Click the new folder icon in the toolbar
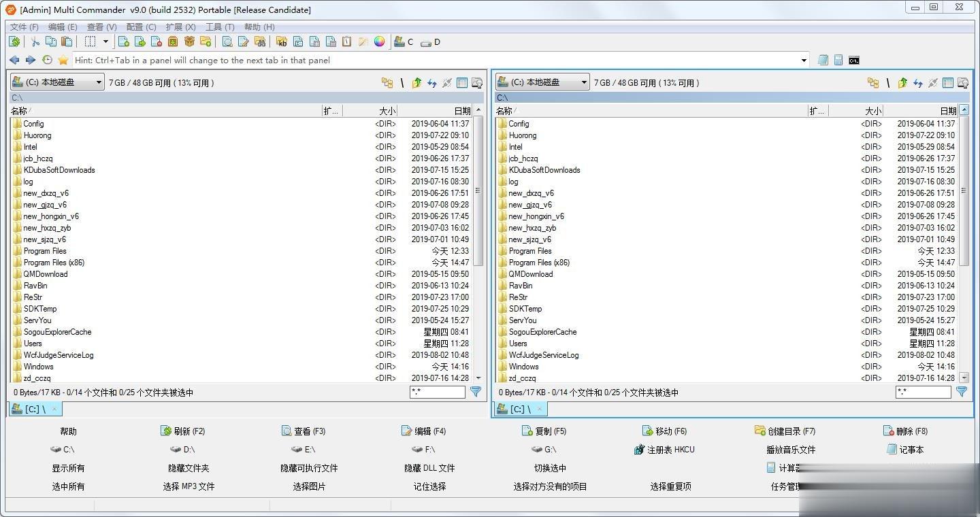This screenshot has width=980, height=517. pos(206,41)
